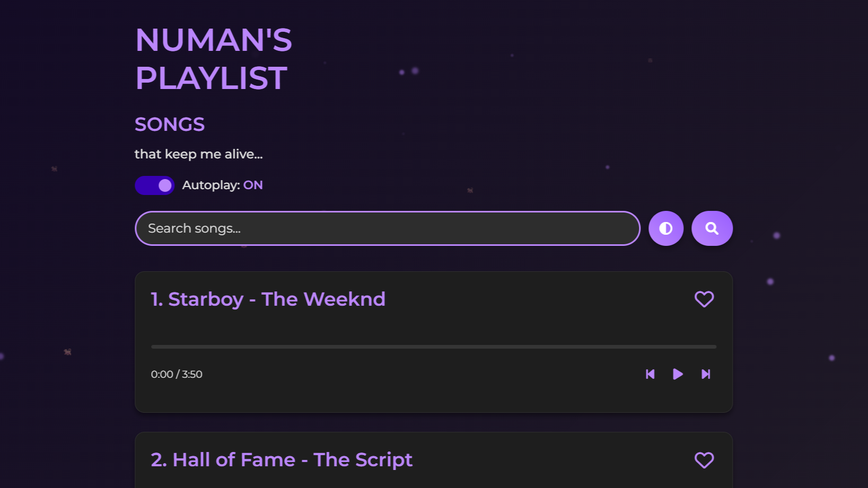Favorite Starboy with the heart icon
868x488 pixels.
[x=704, y=299]
